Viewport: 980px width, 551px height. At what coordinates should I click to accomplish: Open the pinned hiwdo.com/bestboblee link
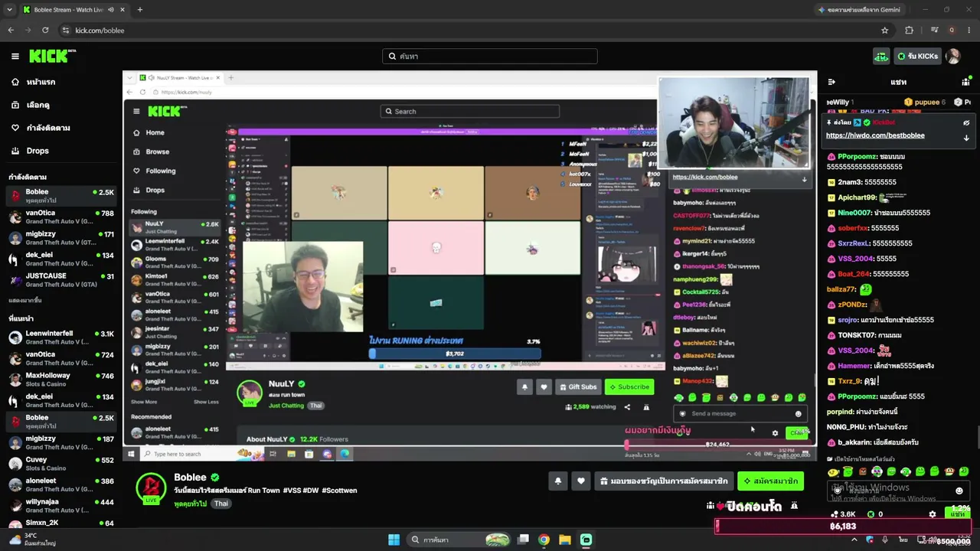(x=875, y=135)
